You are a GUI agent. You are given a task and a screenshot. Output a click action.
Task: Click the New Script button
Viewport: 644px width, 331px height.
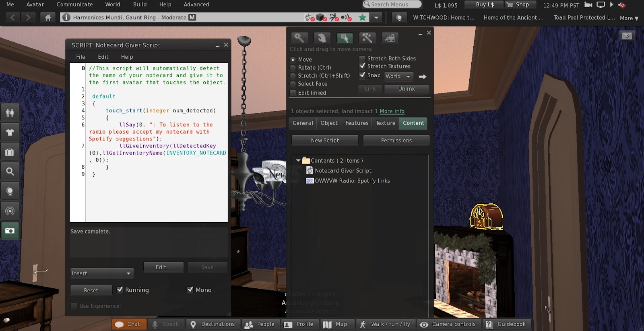(x=325, y=141)
